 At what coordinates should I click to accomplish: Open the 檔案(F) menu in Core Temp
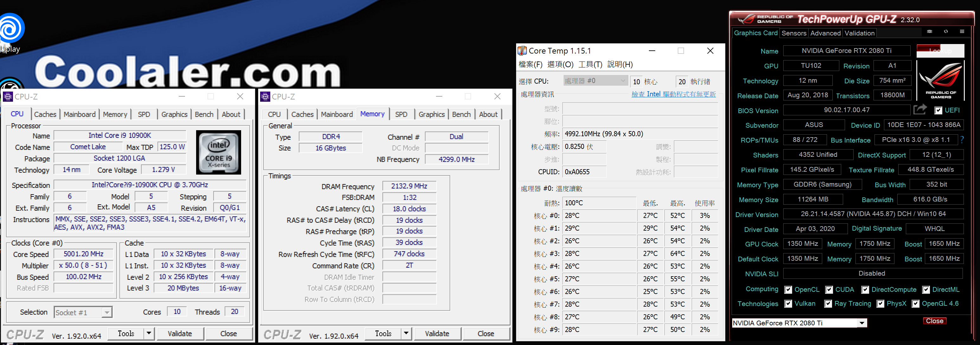click(x=530, y=64)
